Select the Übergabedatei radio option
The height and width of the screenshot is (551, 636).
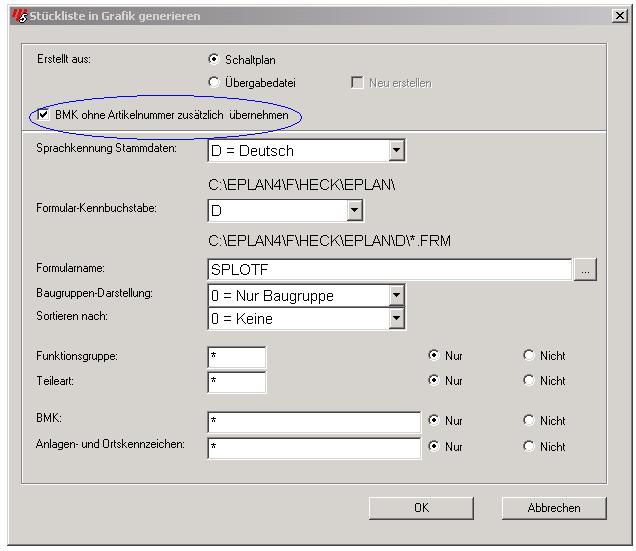point(214,82)
